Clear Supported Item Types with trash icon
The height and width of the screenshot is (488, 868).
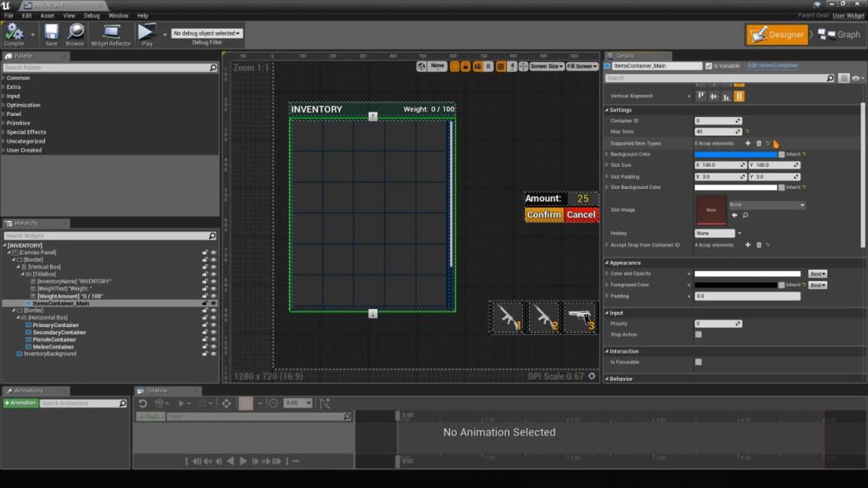[x=758, y=143]
